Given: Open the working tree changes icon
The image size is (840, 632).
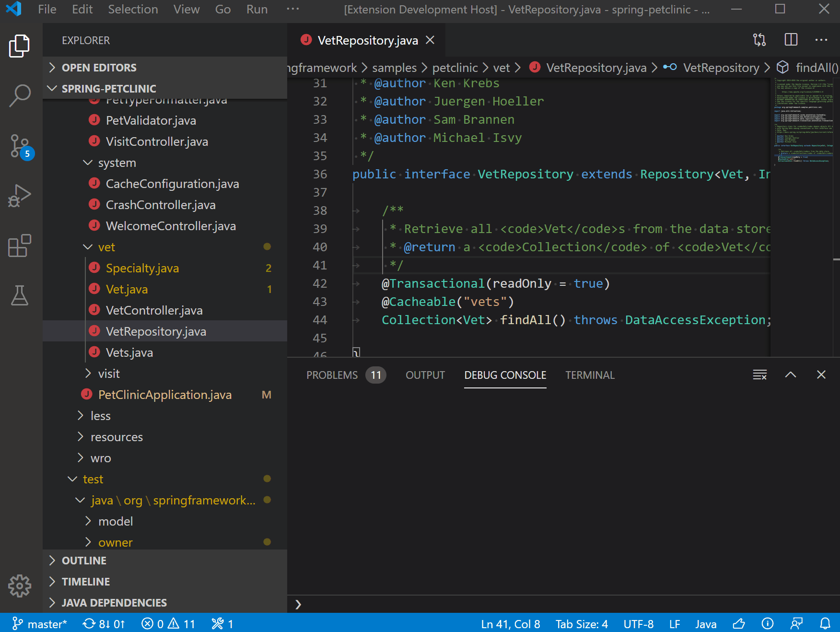Looking at the screenshot, I should pos(760,40).
